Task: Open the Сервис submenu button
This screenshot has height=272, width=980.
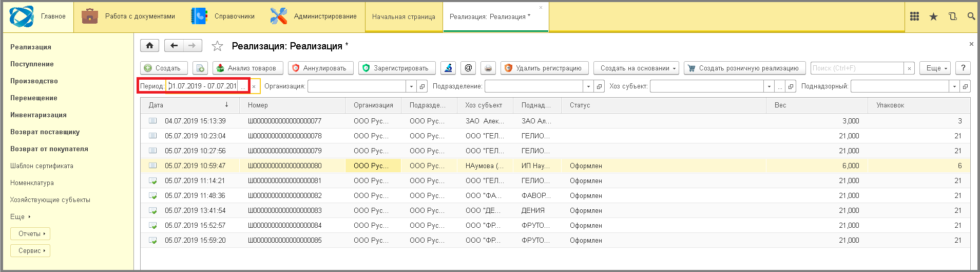Action: pyautogui.click(x=30, y=250)
